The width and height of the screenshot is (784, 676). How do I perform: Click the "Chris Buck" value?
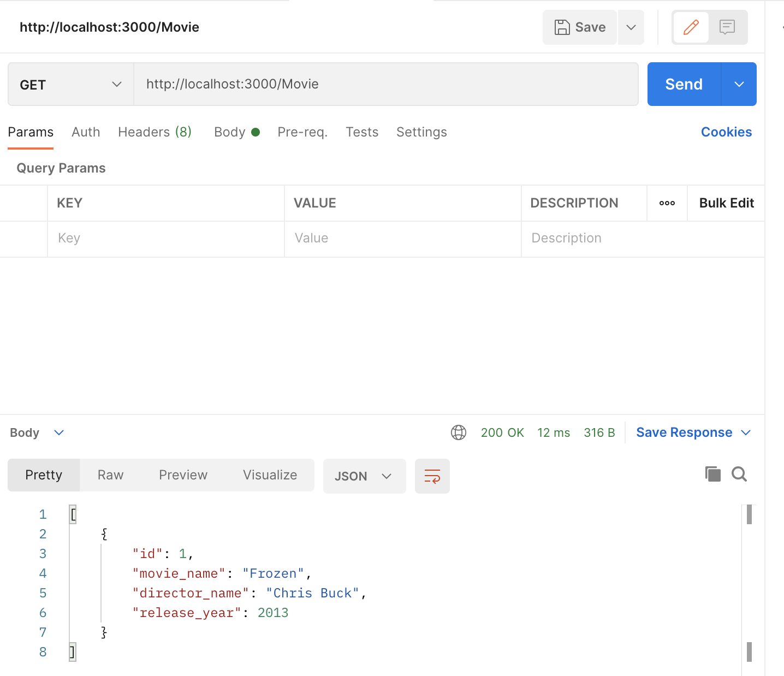312,593
